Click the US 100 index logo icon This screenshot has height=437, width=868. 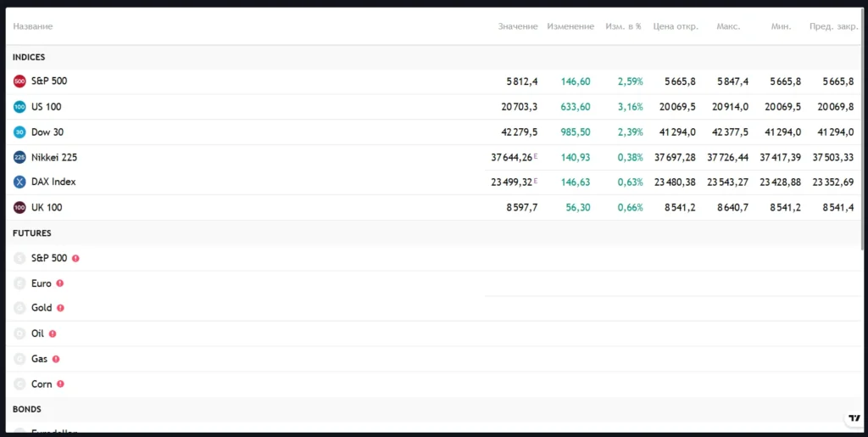19,107
